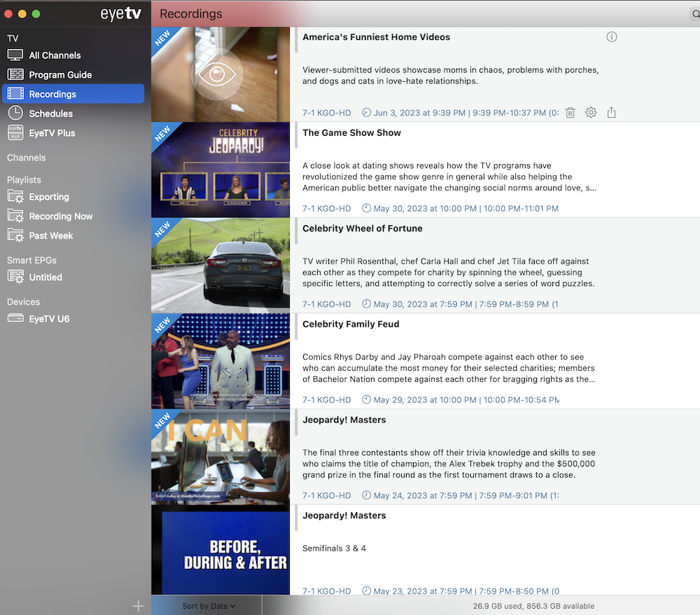Viewport: 700px width, 615px height.
Task: Select Jeopardy! Masters final round title
Action: click(344, 420)
